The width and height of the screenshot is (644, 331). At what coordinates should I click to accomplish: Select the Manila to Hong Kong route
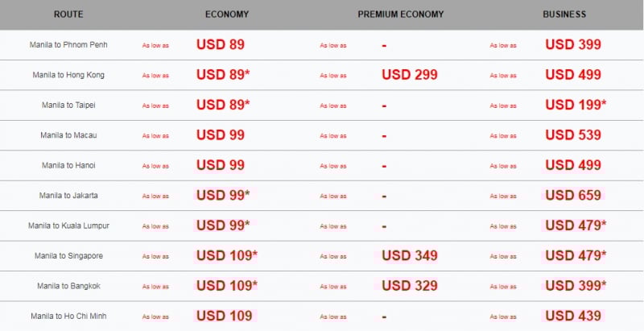[x=68, y=75]
